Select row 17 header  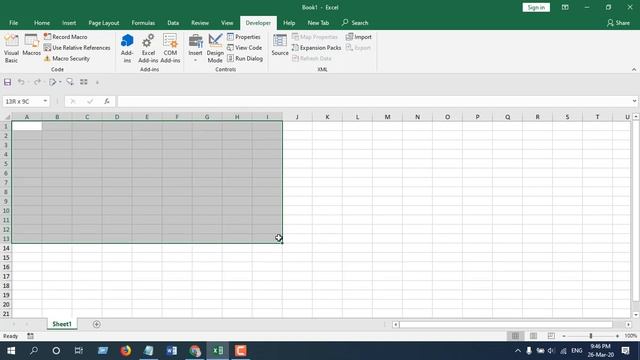(x=6, y=276)
